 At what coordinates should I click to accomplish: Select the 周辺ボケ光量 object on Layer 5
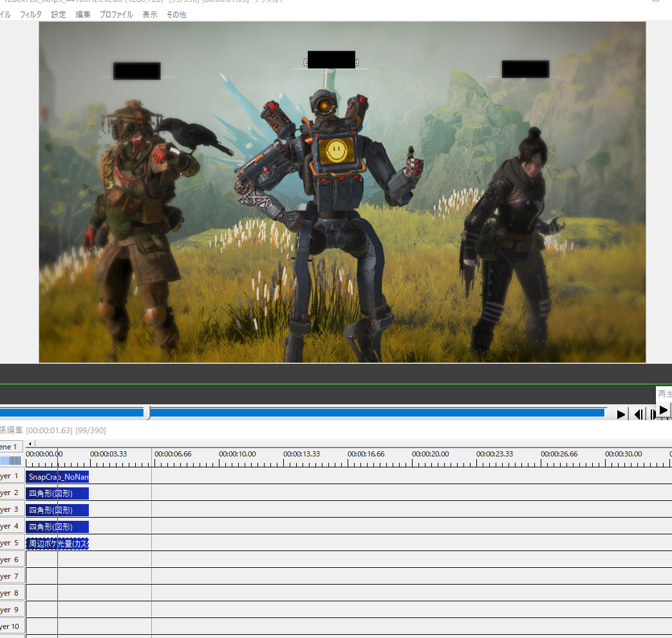[57, 543]
